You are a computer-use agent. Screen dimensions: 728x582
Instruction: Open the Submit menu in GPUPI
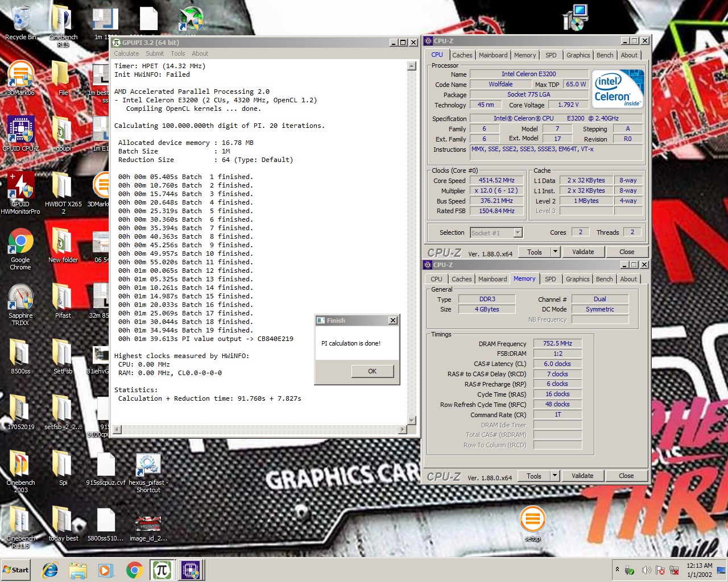(x=155, y=53)
